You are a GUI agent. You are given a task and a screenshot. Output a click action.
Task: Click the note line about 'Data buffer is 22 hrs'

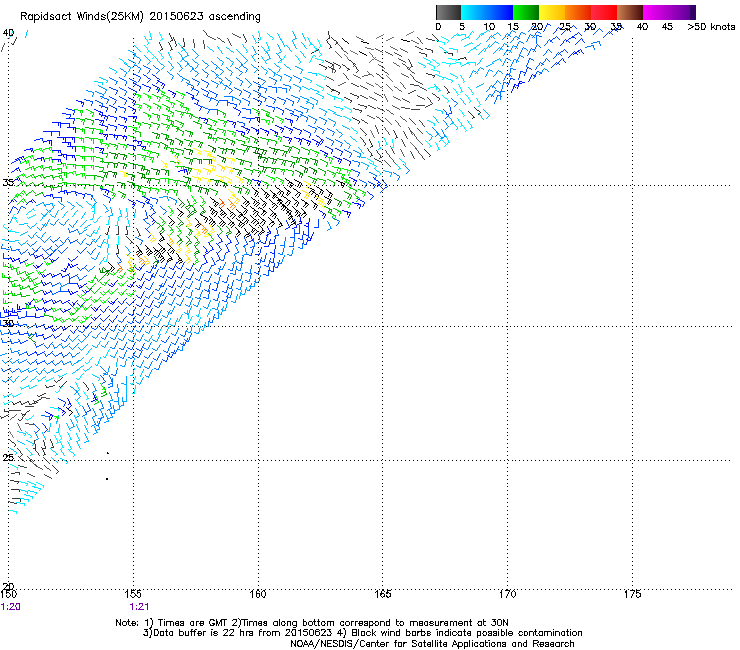(x=362, y=633)
